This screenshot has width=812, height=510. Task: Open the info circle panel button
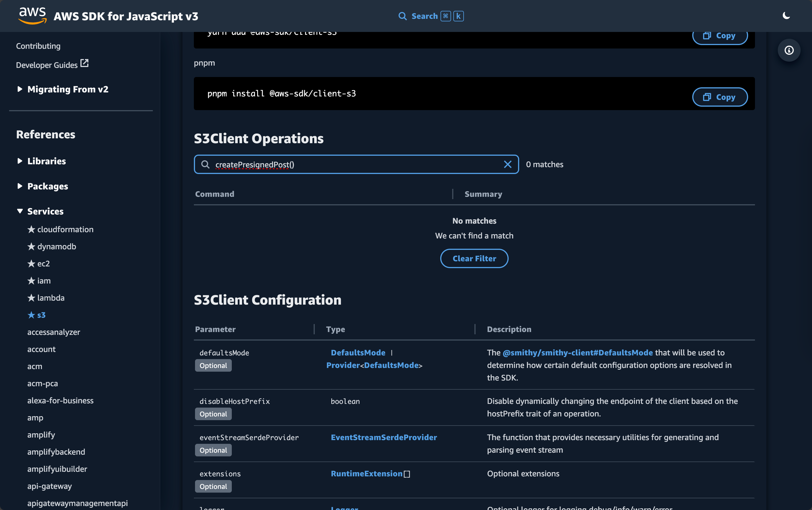point(789,50)
